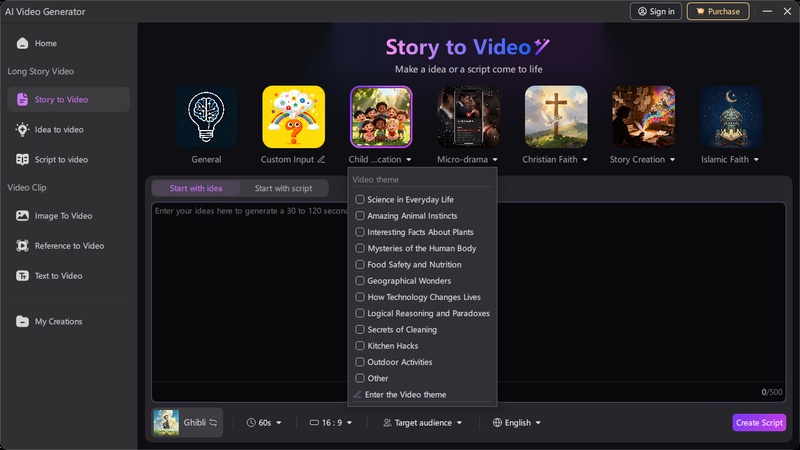This screenshot has width=800, height=450.
Task: Check Secrets of Cleaning
Action: point(360,330)
